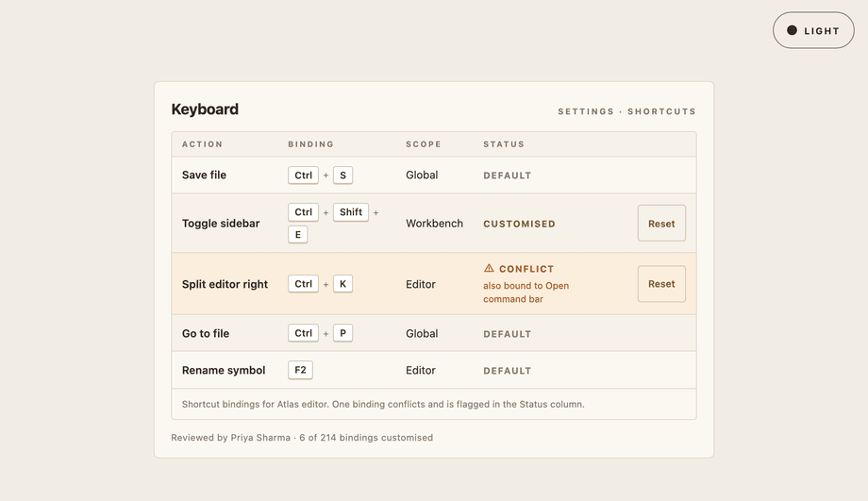Click the K key in Split editor binding
The width and height of the screenshot is (868, 501).
click(342, 283)
